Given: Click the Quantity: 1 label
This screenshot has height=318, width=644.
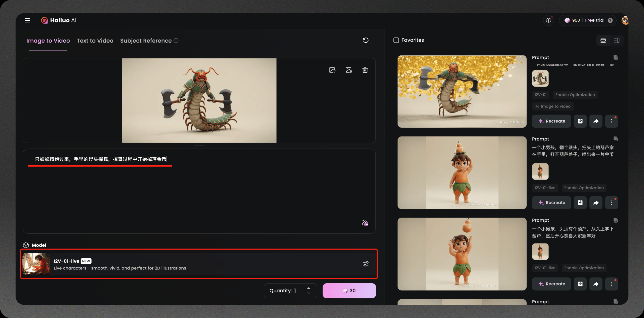Looking at the screenshot, I should click(283, 291).
